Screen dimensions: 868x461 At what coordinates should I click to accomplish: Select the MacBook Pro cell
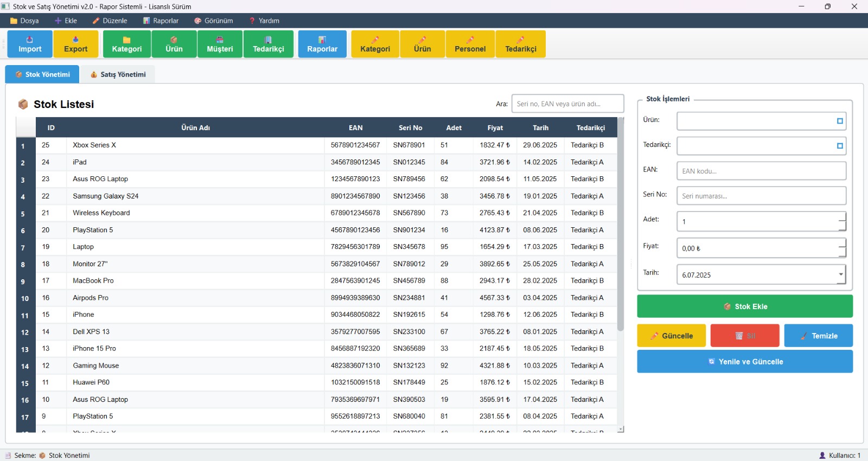coord(195,281)
